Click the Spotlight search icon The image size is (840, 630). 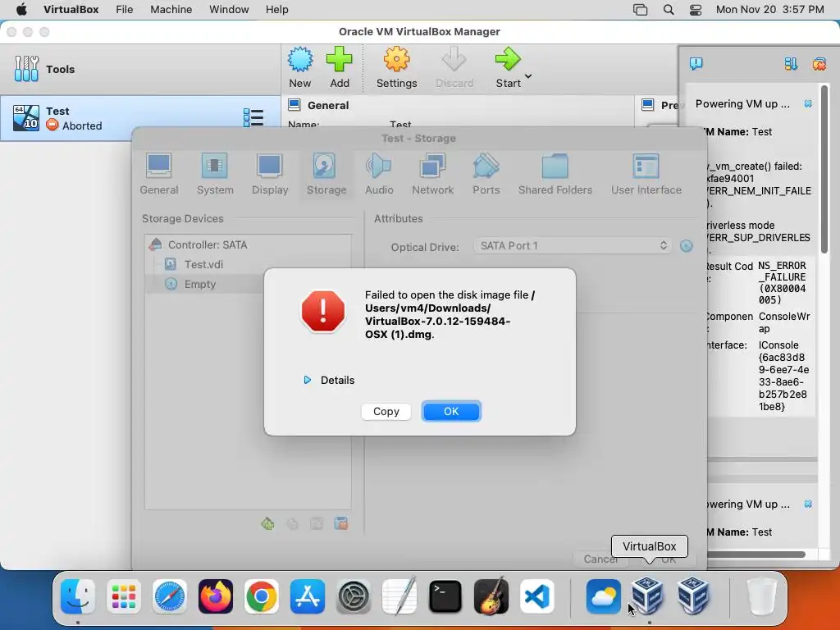(669, 10)
